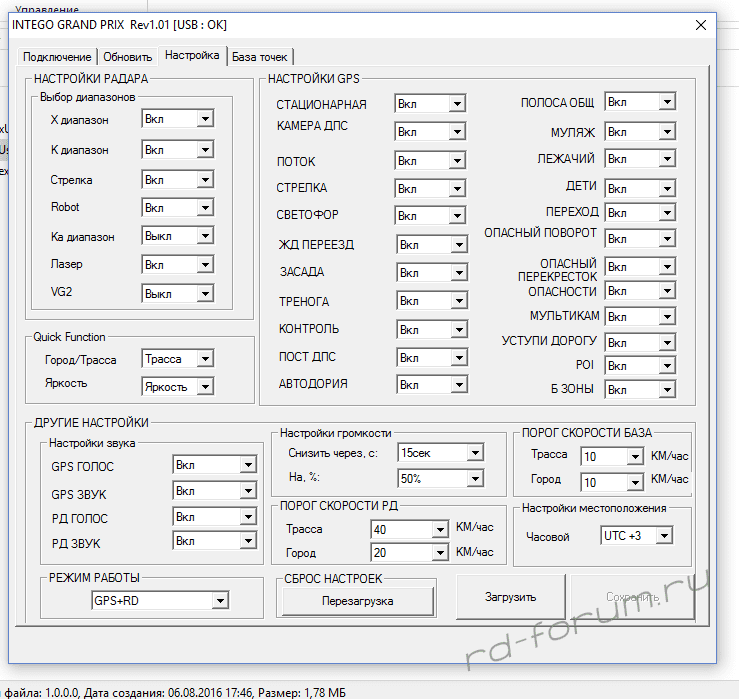This screenshot has width=739, height=699.
Task: Open the Обновить tab
Action: click(x=128, y=57)
